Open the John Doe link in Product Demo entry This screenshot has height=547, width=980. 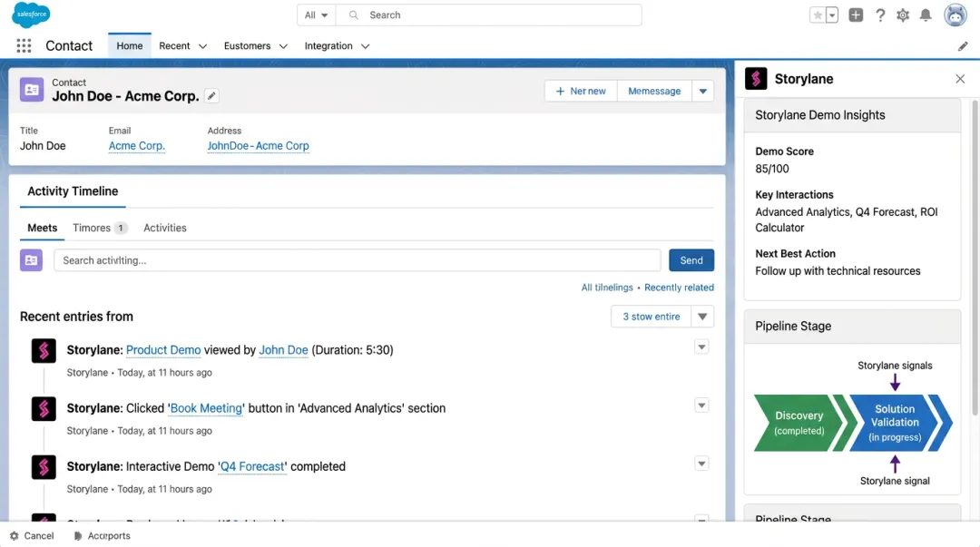(283, 350)
